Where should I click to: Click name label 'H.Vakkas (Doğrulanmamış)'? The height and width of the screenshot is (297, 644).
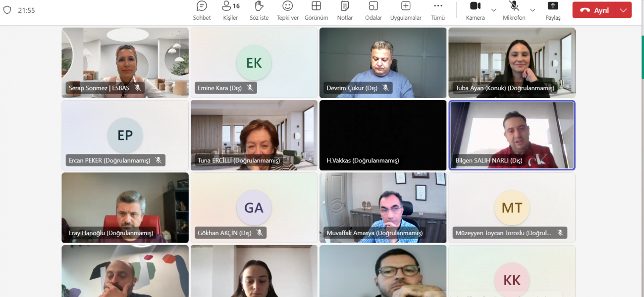(x=363, y=160)
